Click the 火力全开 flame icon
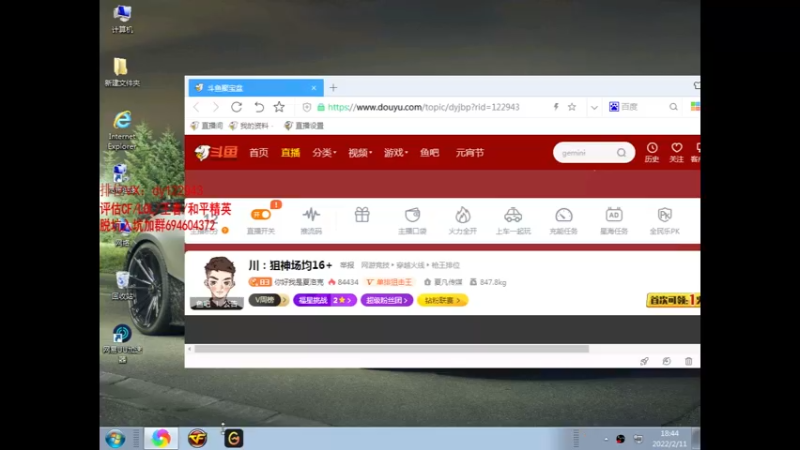This screenshot has height=450, width=800. (x=463, y=215)
